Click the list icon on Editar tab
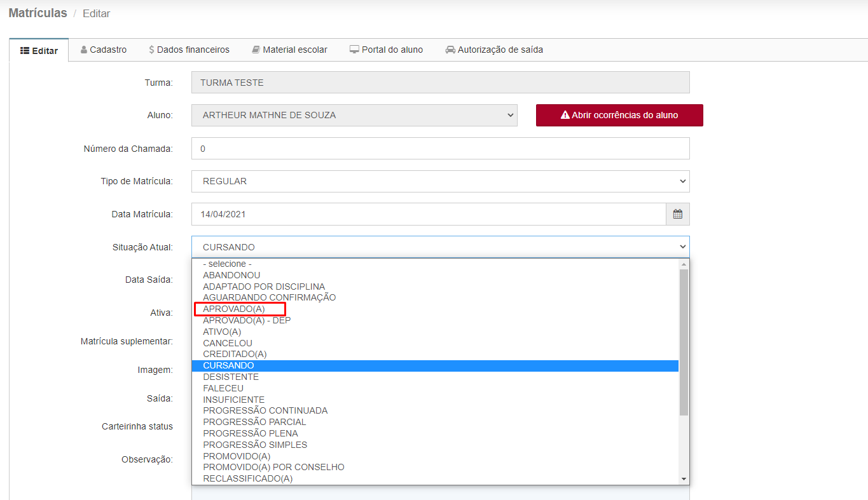Viewport: 868px width, 500px height. tap(25, 51)
